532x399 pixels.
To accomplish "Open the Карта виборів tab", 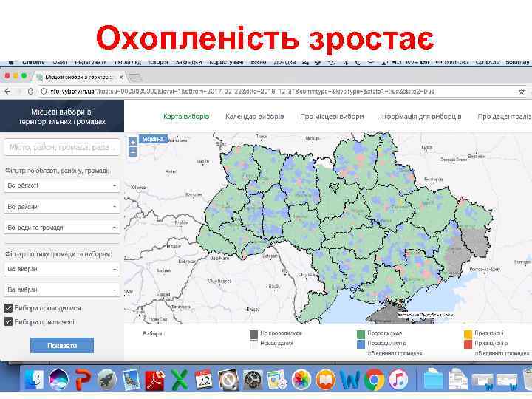I will click(x=186, y=117).
